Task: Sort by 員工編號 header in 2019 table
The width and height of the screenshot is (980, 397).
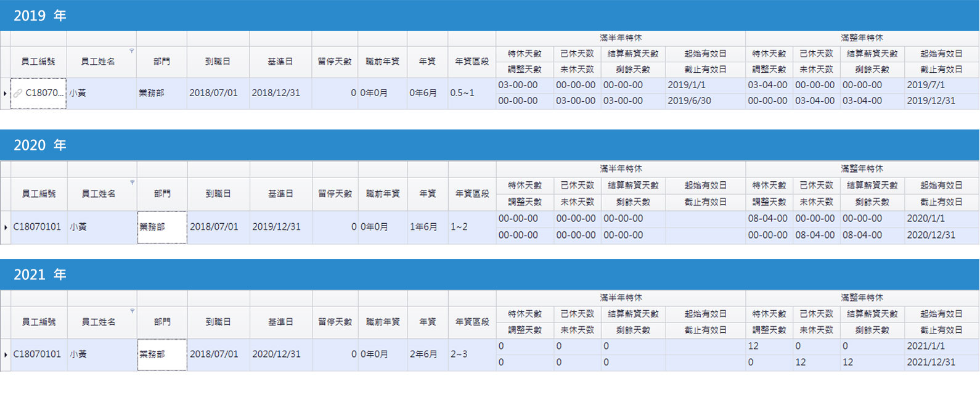Action: [38, 62]
